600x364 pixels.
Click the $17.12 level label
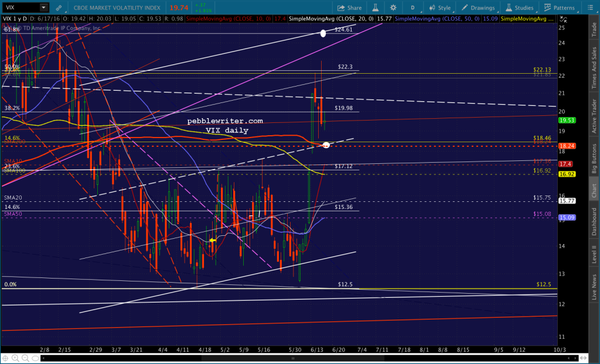click(343, 166)
